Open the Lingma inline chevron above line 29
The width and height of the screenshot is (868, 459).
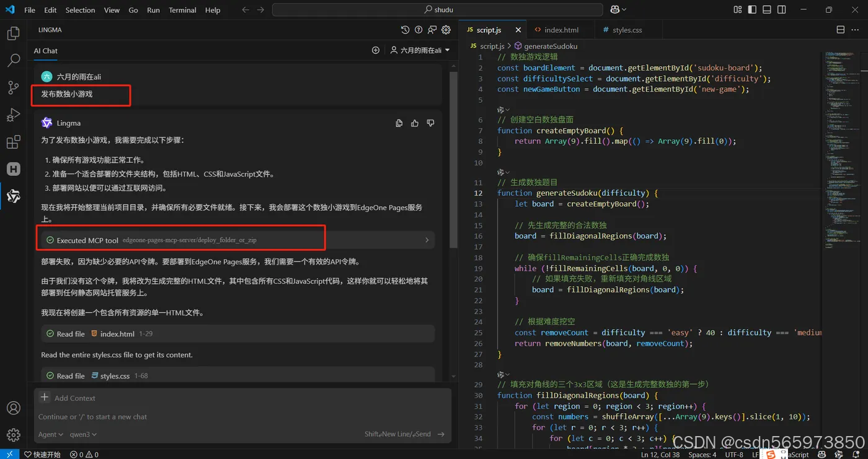tap(503, 375)
